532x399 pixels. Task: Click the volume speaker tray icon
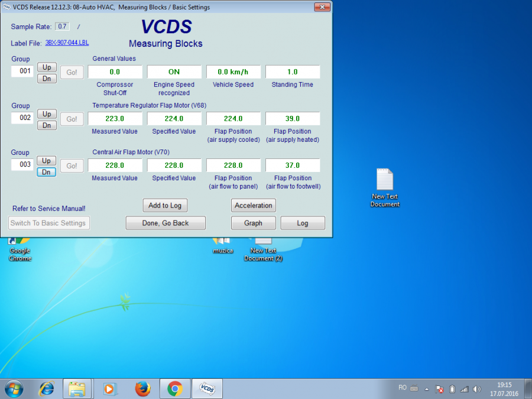tap(477, 389)
